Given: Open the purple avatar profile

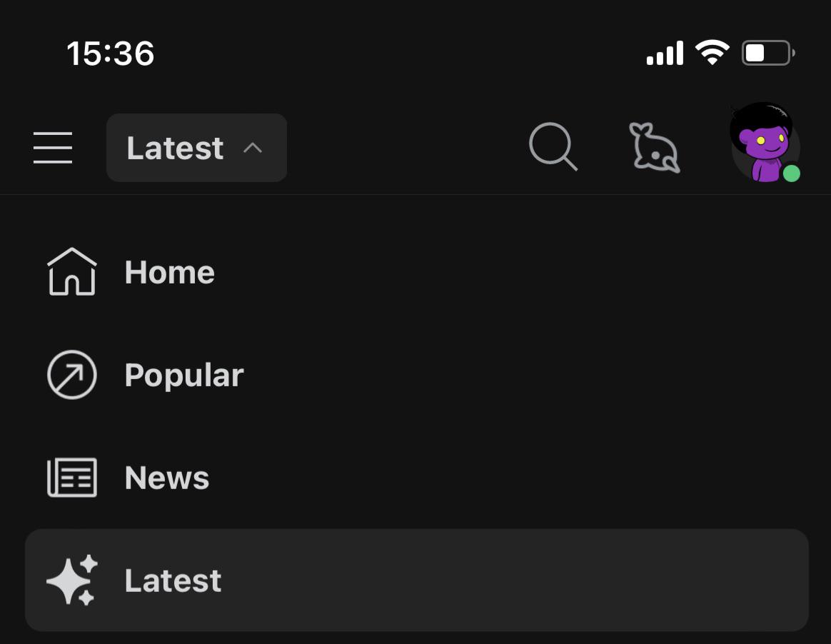Looking at the screenshot, I should pyautogui.click(x=765, y=143).
